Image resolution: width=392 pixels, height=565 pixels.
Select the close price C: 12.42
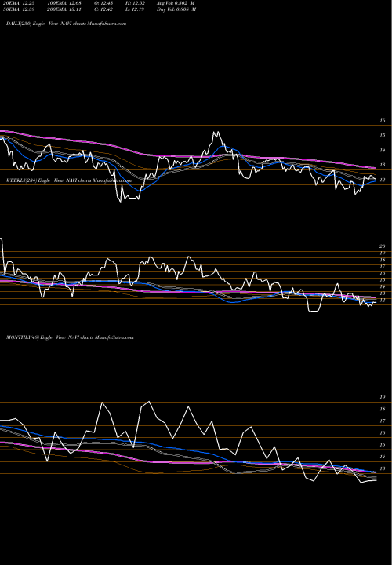(103, 9)
